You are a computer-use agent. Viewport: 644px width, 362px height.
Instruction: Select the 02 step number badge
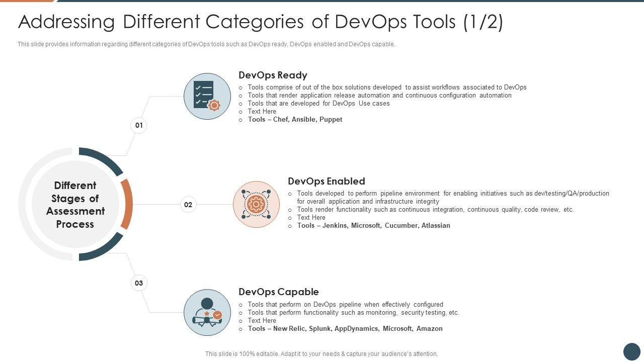(188, 205)
